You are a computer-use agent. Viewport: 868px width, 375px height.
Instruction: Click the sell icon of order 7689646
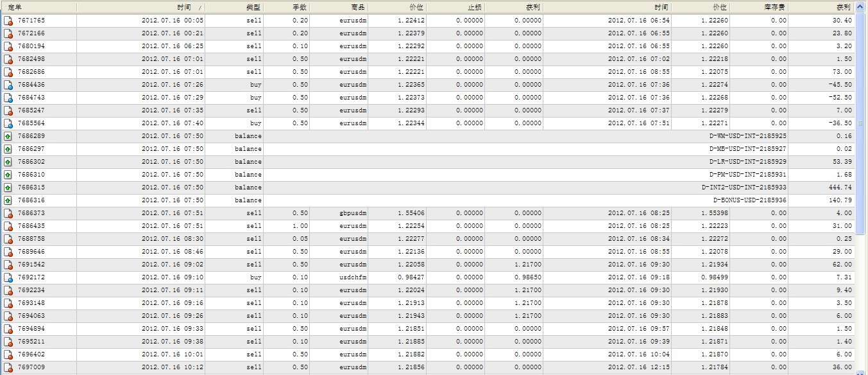8,252
